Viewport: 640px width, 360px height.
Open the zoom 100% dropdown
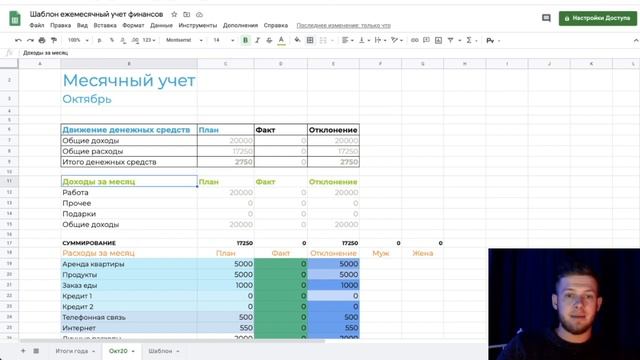click(78, 40)
